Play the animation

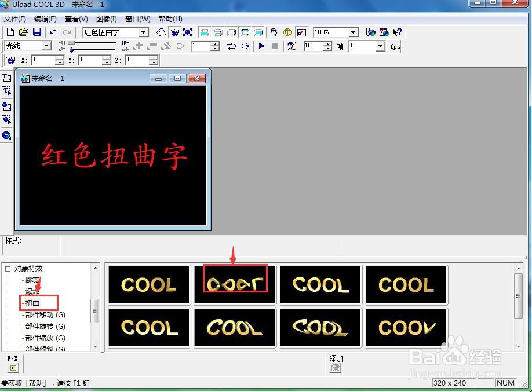click(x=261, y=46)
